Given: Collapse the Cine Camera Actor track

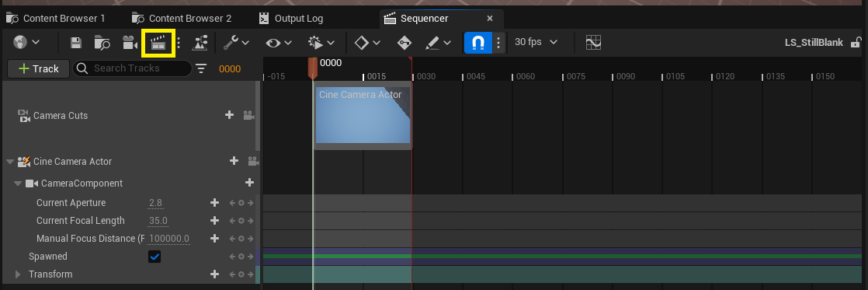Looking at the screenshot, I should (10, 162).
